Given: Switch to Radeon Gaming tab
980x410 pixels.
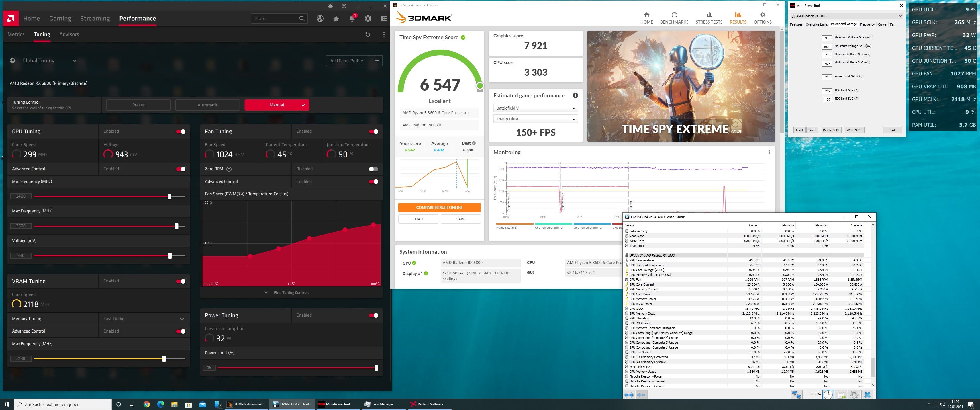Looking at the screenshot, I should click(x=60, y=18).
